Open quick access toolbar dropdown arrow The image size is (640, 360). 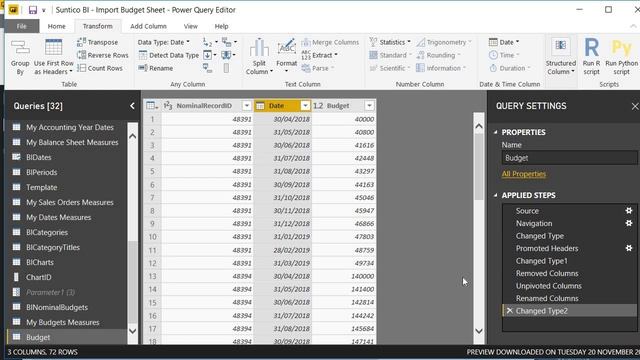click(x=44, y=10)
